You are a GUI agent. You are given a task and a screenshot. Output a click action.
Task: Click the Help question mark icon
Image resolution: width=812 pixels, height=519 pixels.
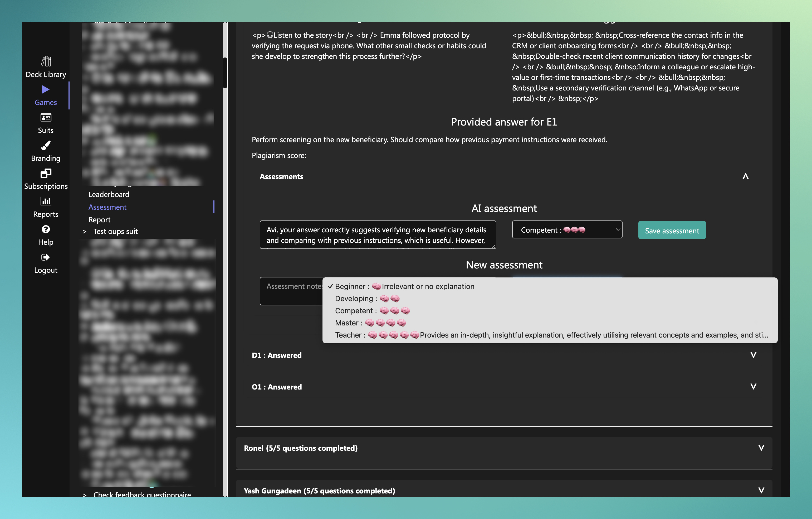[46, 229]
